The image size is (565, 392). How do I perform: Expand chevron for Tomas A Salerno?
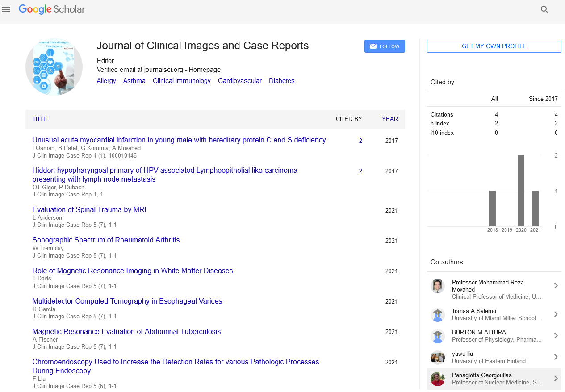pos(556,314)
